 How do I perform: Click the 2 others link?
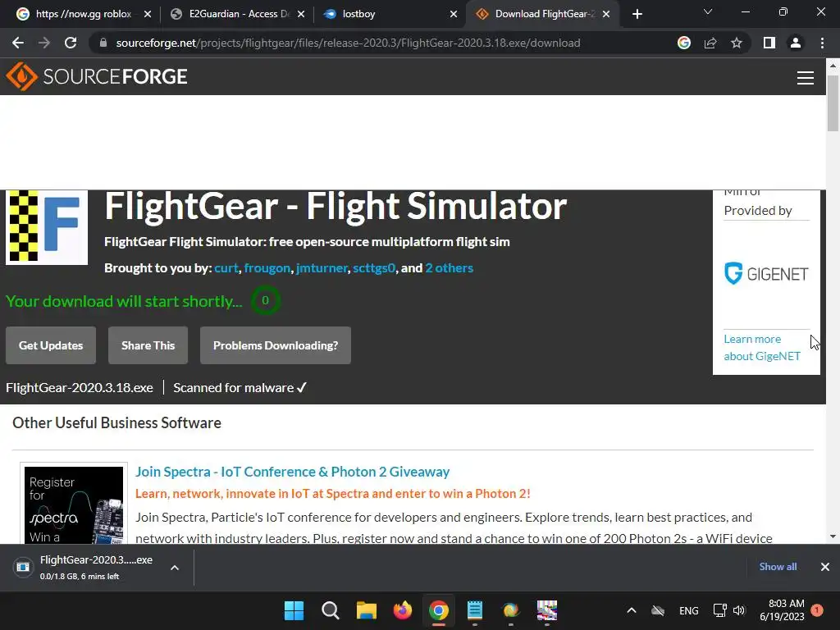pyautogui.click(x=449, y=268)
